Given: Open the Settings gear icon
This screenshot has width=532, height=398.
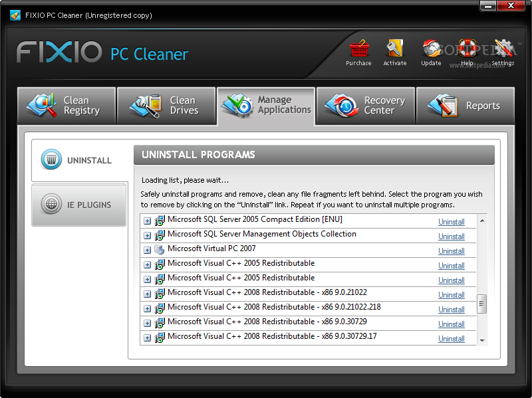Looking at the screenshot, I should 503,48.
